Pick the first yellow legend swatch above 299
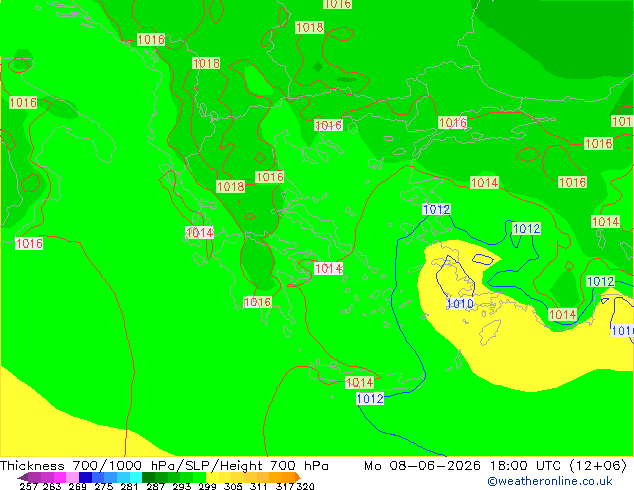 click(x=212, y=477)
